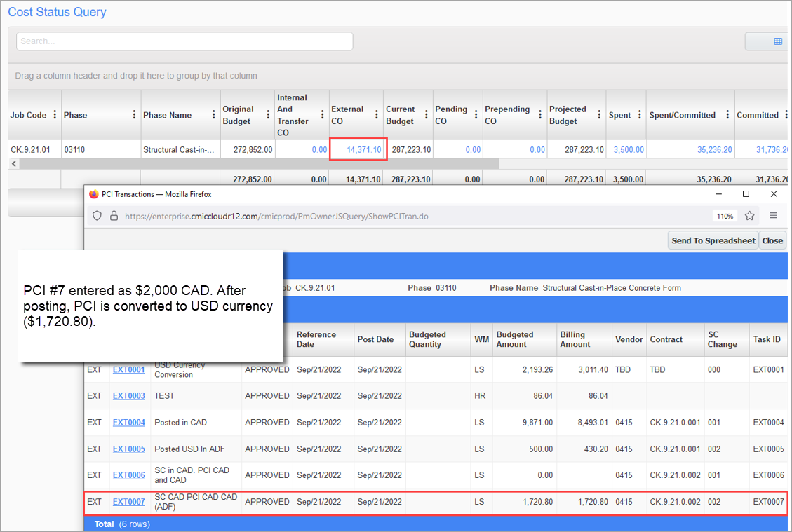792x532 pixels.
Task: Click the Firefox logo in PCI Transactions title bar
Action: (94, 195)
